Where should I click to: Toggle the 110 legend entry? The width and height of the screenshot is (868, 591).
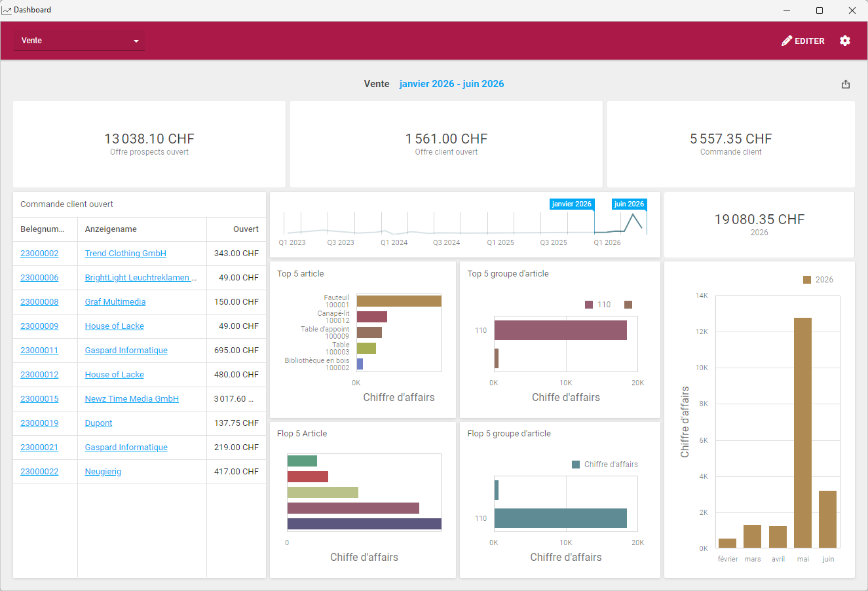(x=597, y=305)
